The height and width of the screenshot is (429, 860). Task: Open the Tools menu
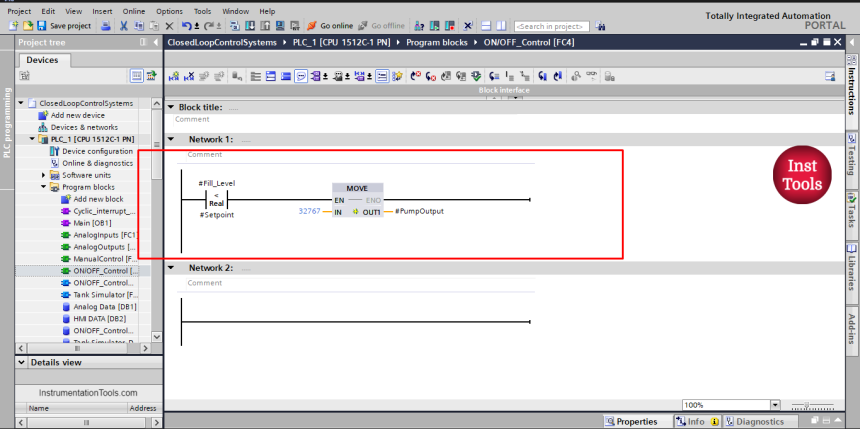[202, 11]
